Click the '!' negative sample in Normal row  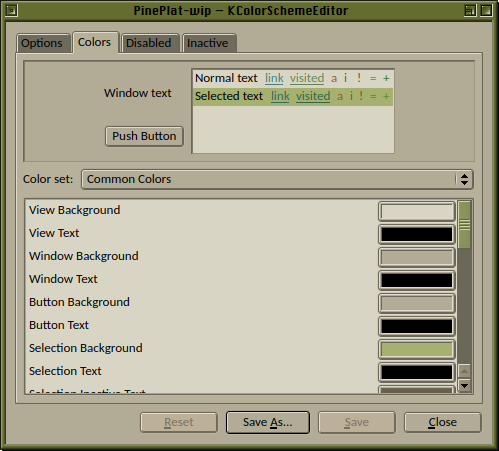[359, 78]
